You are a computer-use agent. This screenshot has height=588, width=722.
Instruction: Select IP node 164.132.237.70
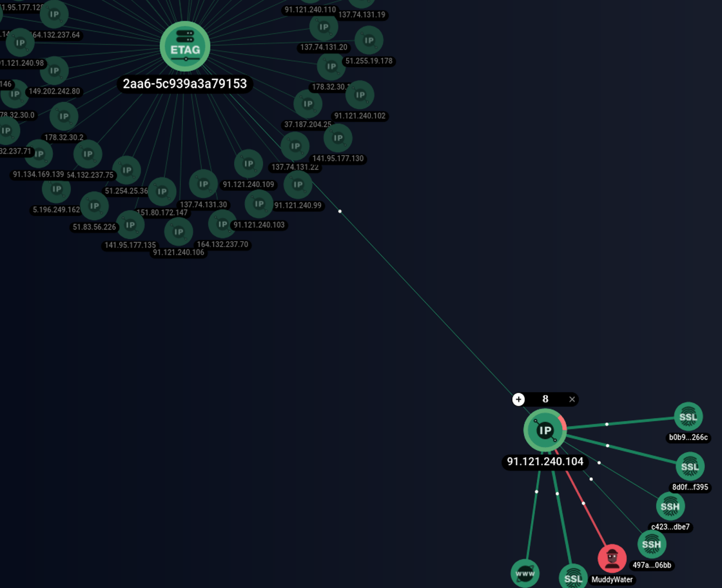click(222, 224)
